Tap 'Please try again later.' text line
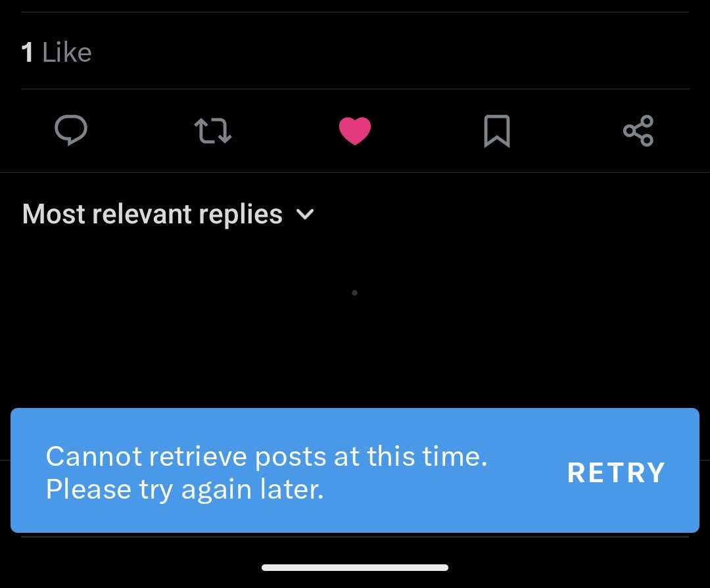 [x=185, y=489]
